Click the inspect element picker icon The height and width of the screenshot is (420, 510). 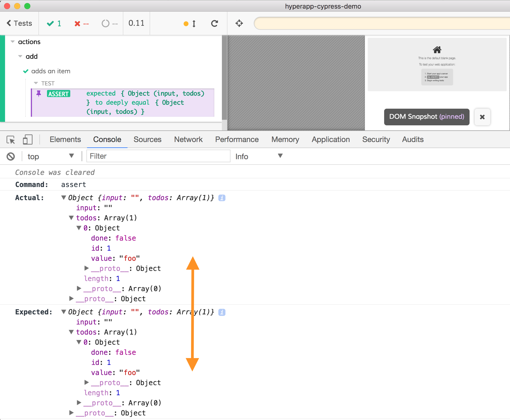[x=11, y=139]
